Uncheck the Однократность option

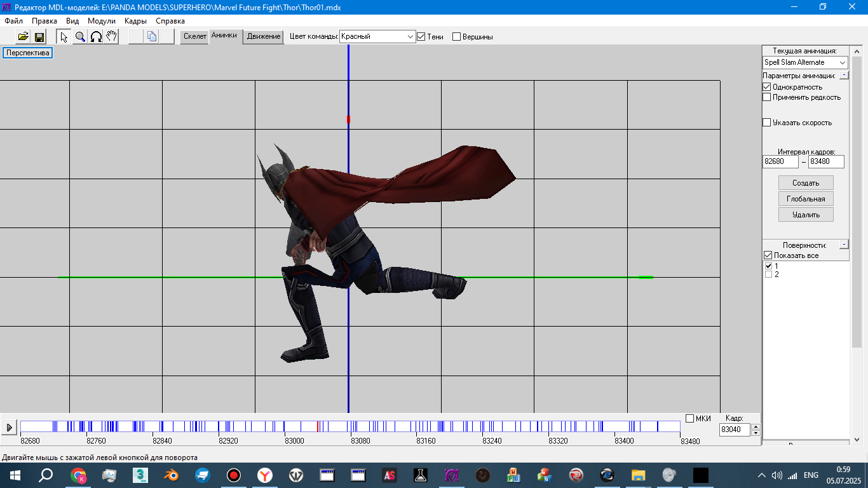[x=767, y=87]
